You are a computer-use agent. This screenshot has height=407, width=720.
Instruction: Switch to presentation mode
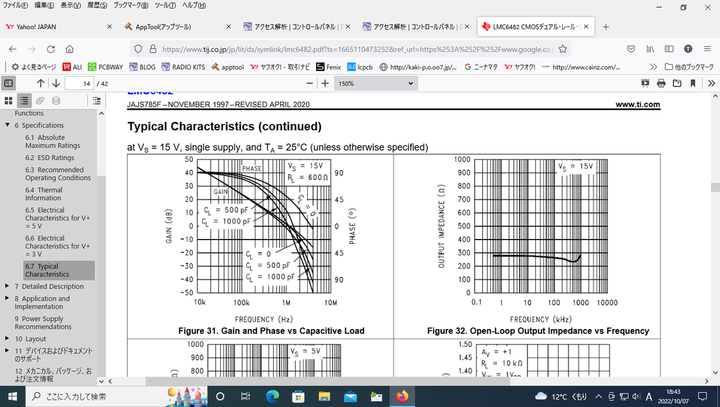(643, 83)
